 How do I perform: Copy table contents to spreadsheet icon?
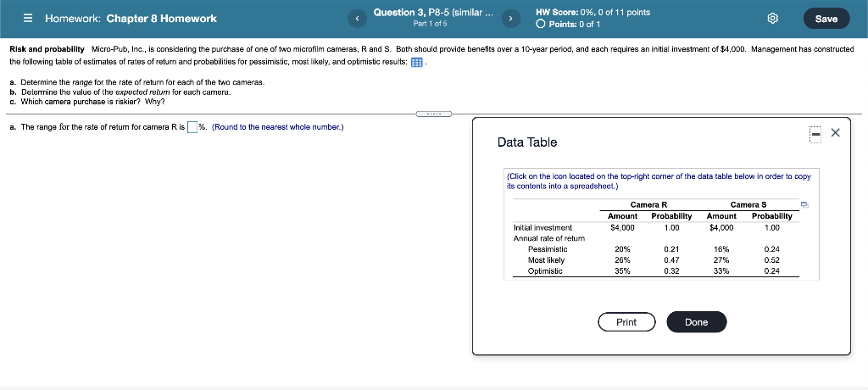coord(805,205)
